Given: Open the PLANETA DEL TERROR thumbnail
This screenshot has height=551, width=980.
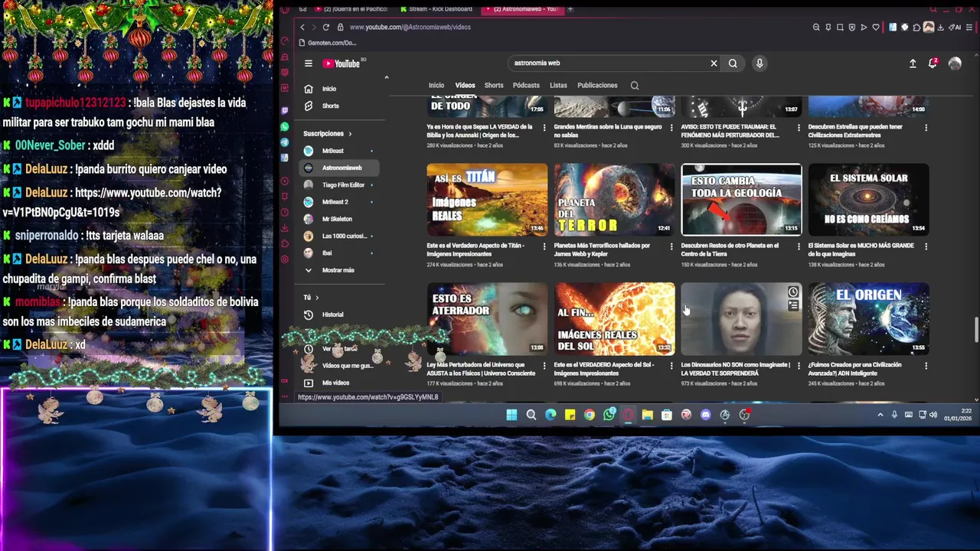Looking at the screenshot, I should click(614, 199).
